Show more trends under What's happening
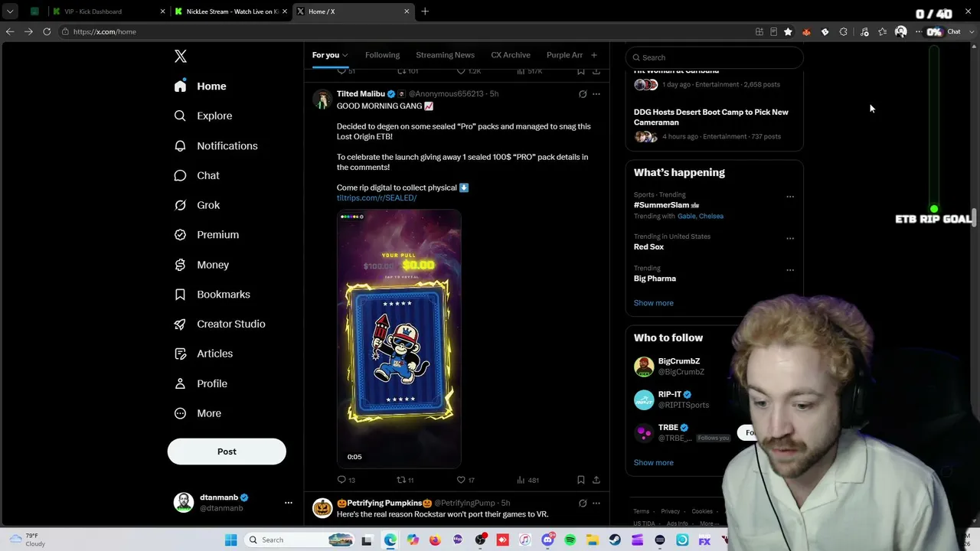The width and height of the screenshot is (980, 551). pos(654,303)
